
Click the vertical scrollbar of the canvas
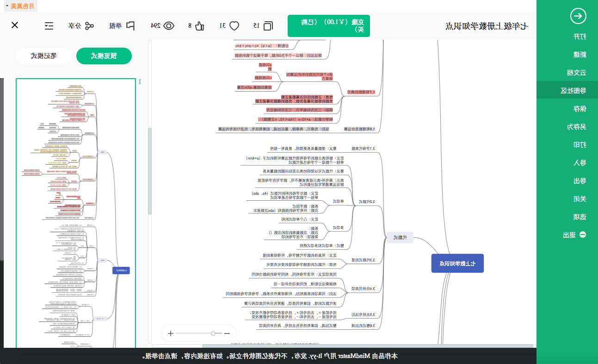click(x=150, y=171)
